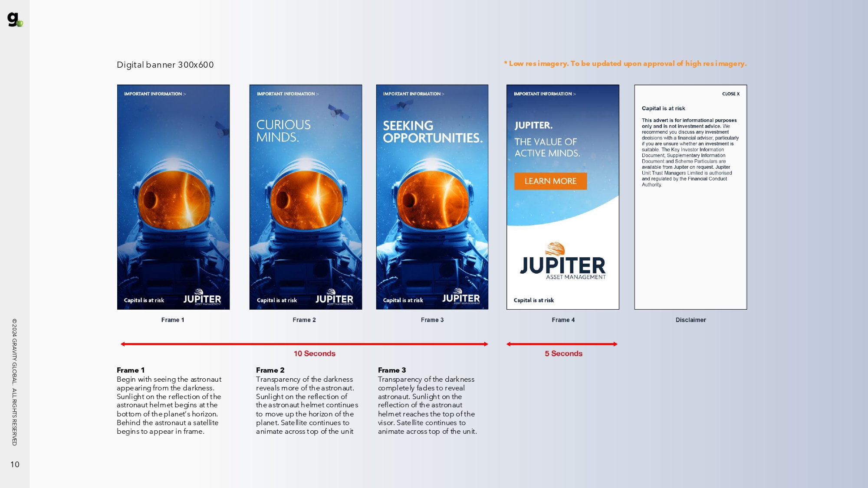The image size is (868, 488).
Task: Click the Frame 1 animation description paragraph
Action: (x=169, y=405)
